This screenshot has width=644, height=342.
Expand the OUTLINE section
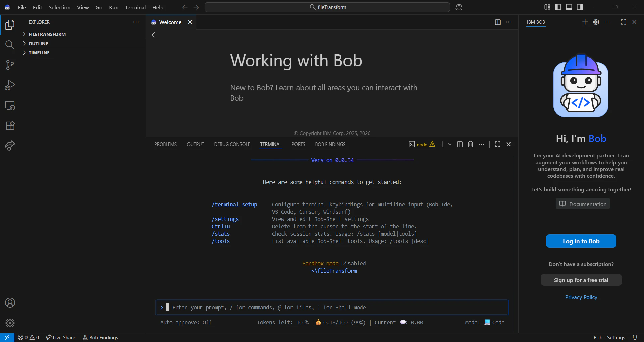(x=83, y=44)
